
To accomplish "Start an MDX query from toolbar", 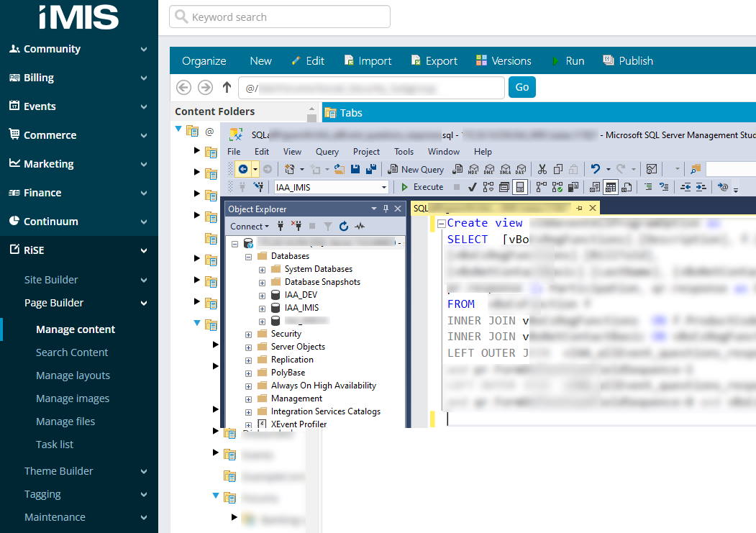I will 473,169.
